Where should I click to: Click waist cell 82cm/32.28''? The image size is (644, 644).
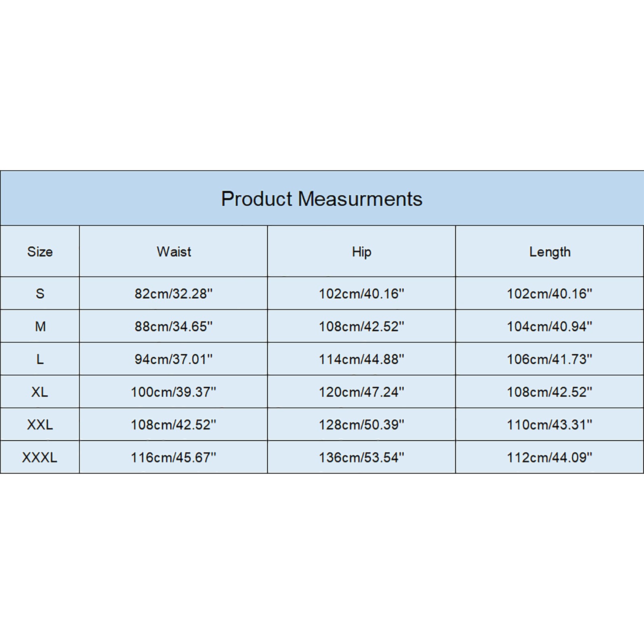(173, 293)
